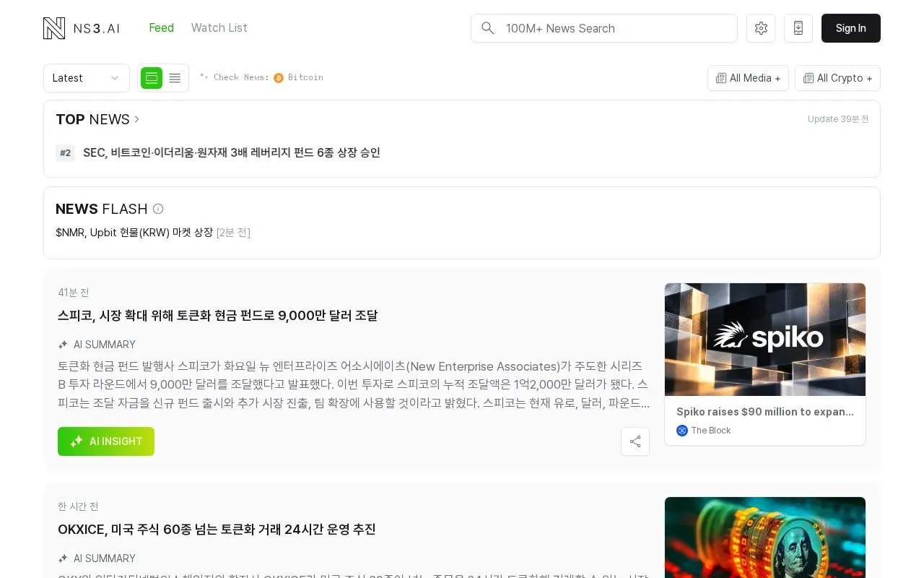Screen dimensions: 924x578
Task: Click the search magnifier icon
Action: pos(488,28)
